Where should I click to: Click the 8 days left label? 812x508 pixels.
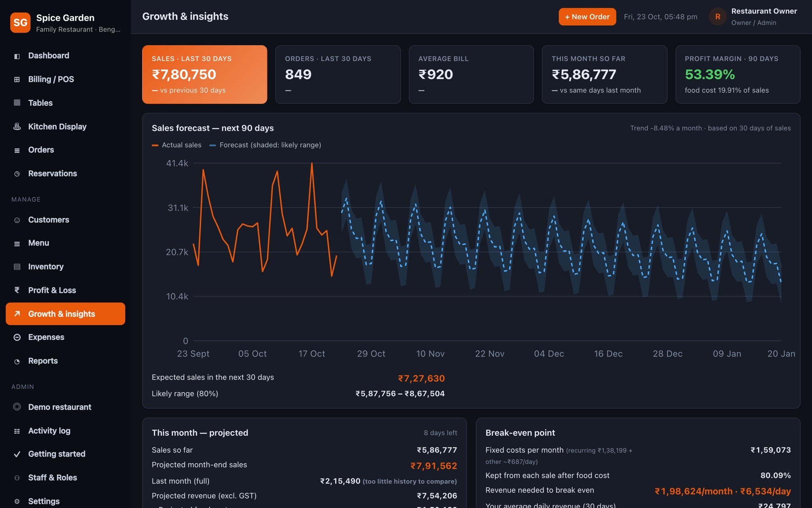tap(440, 433)
